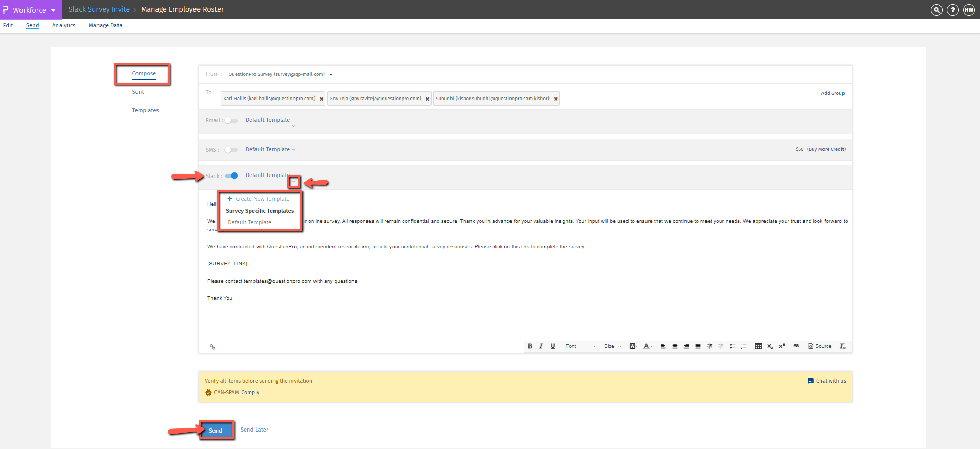Click the link icon below the message body

pos(212,347)
